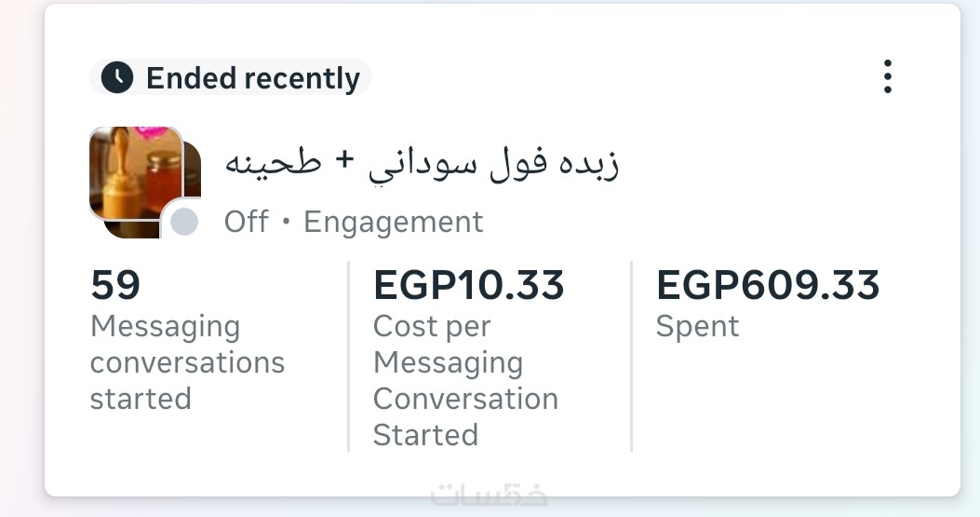Click the "Spent" metric label

click(697, 326)
